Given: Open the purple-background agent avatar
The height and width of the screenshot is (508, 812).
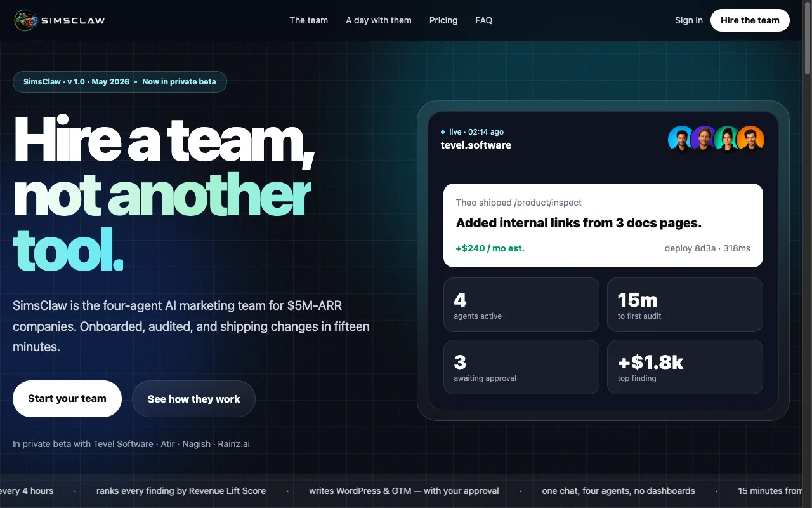Looking at the screenshot, I should [704, 138].
